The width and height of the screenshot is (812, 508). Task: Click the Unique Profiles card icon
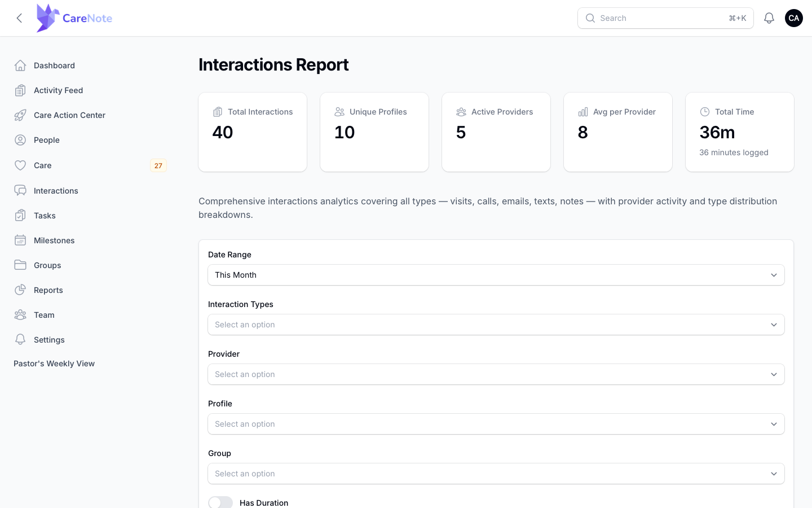coord(339,112)
